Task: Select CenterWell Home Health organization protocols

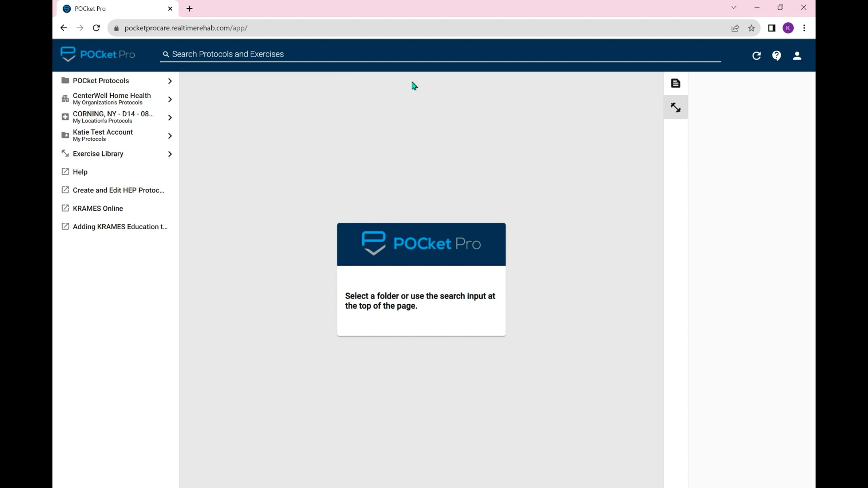Action: [x=116, y=99]
